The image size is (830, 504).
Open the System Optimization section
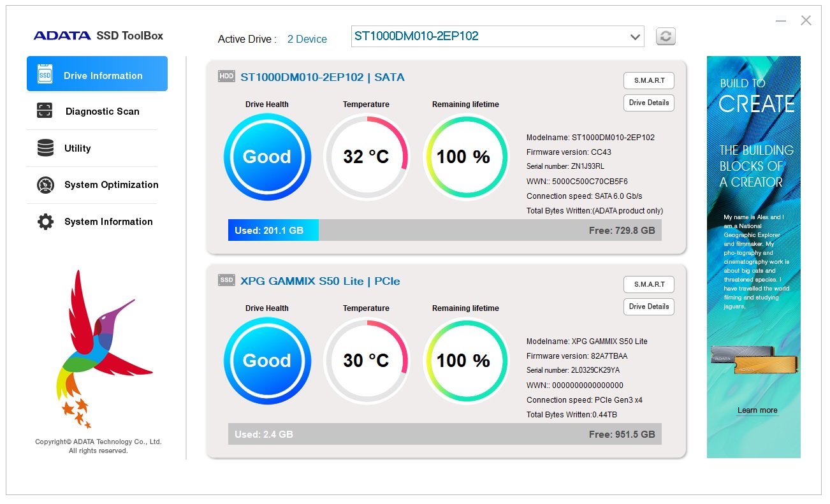(111, 185)
